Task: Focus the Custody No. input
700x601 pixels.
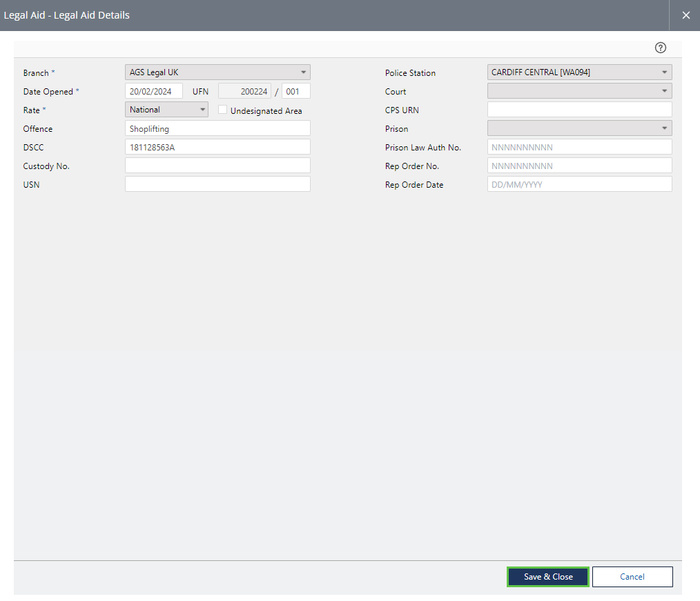Action: pyautogui.click(x=217, y=166)
